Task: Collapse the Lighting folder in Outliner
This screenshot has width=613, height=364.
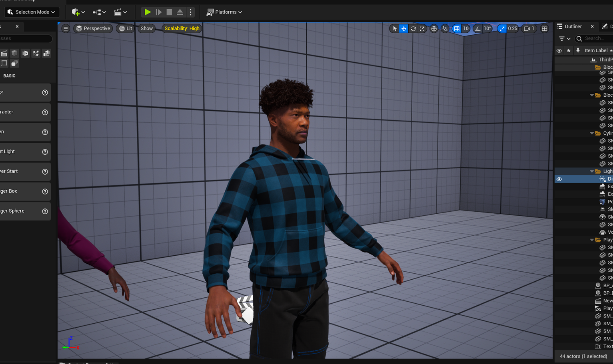Action: click(x=592, y=171)
